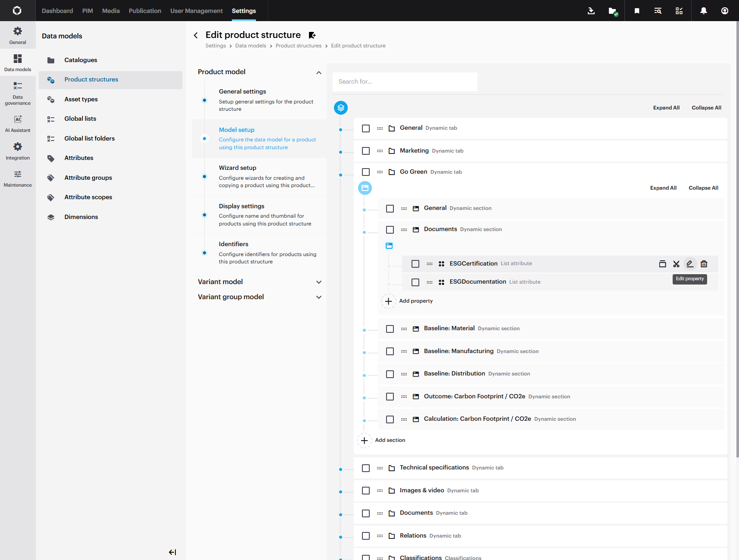This screenshot has height=560, width=739.
Task: Click the Product structures breadcrumb link
Action: (x=298, y=46)
